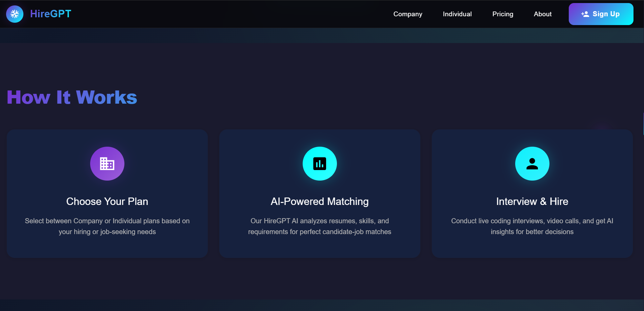644x311 pixels.
Task: Click the Sign Up button
Action: [x=601, y=14]
